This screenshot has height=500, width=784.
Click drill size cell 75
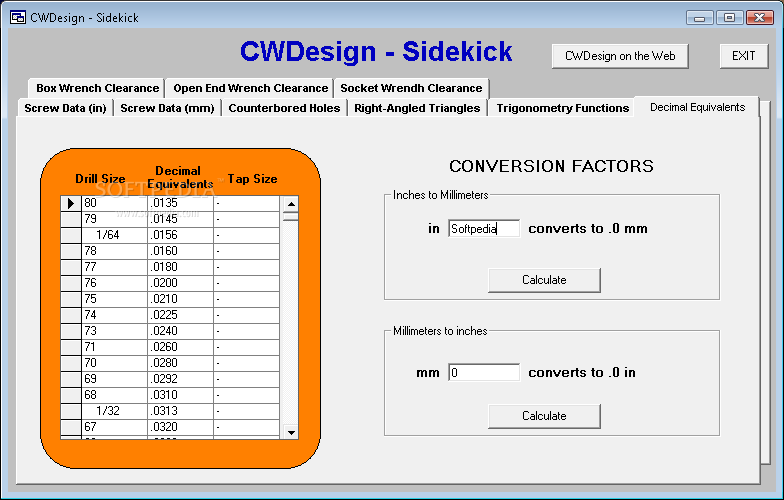point(114,299)
